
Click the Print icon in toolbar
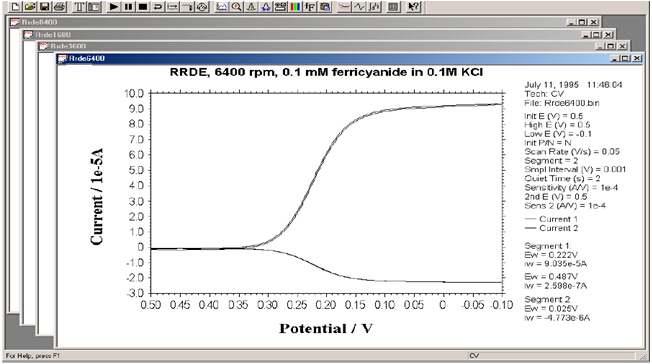coord(59,6)
